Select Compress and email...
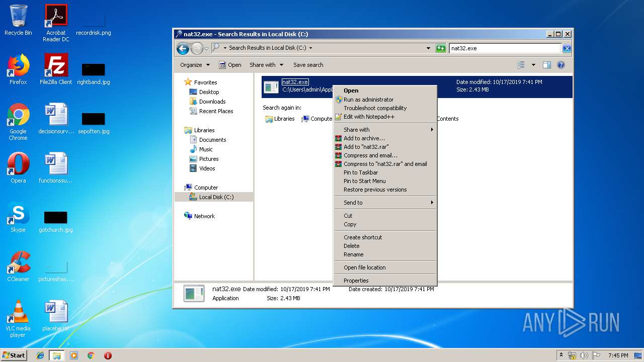Viewport: 644px width, 362px height. [x=385, y=155]
